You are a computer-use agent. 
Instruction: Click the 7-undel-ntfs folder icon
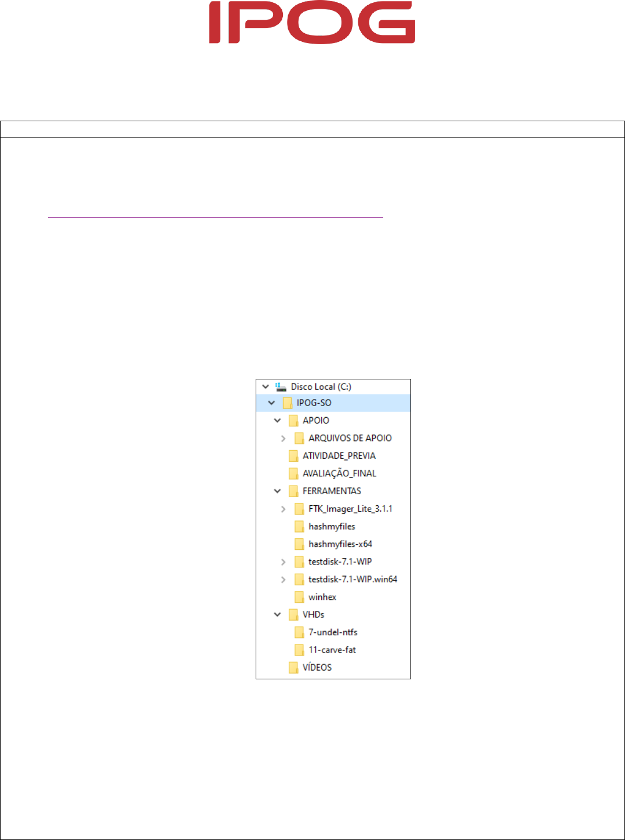(x=299, y=632)
